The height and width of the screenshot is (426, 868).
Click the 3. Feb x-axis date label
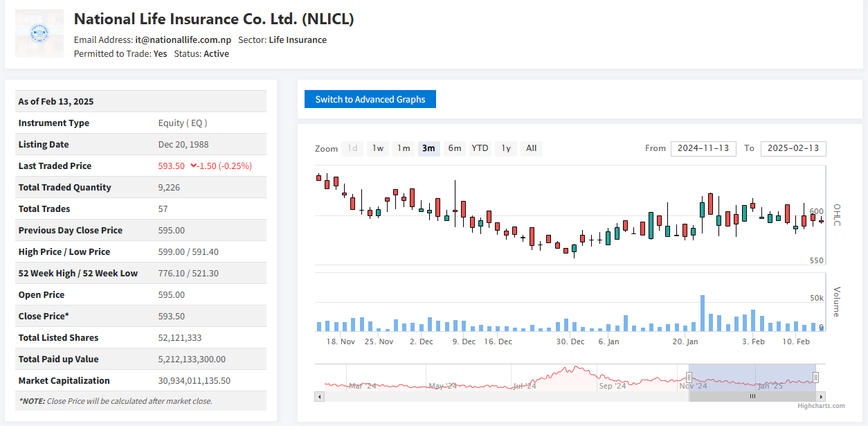click(x=753, y=342)
